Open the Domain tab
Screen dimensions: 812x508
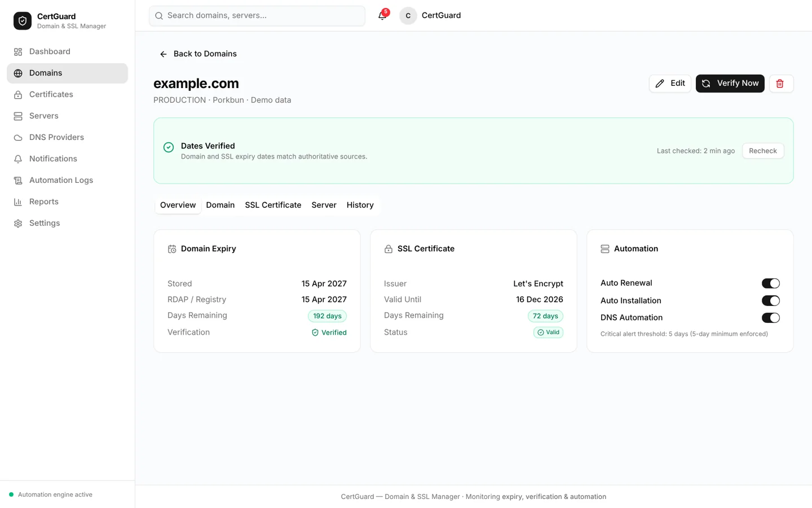[x=220, y=205]
